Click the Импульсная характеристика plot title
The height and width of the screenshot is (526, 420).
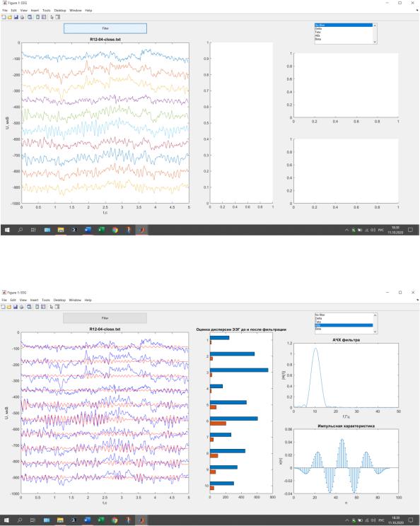346,426
